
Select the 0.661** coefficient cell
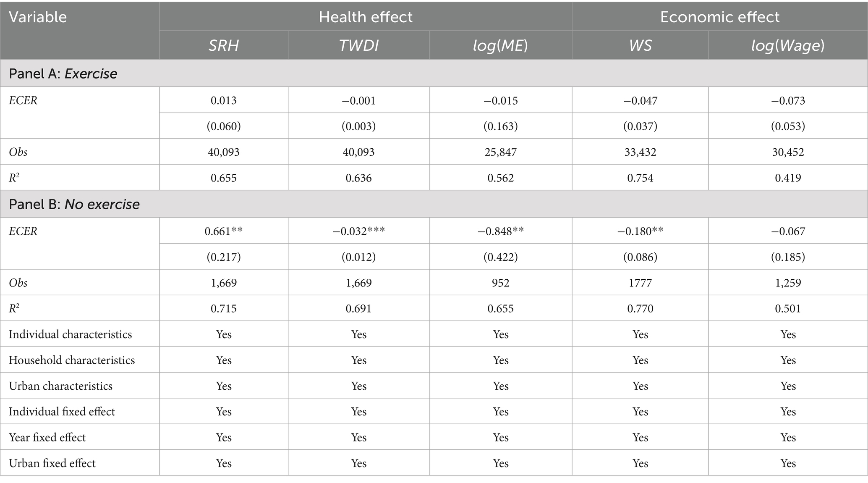(224, 231)
